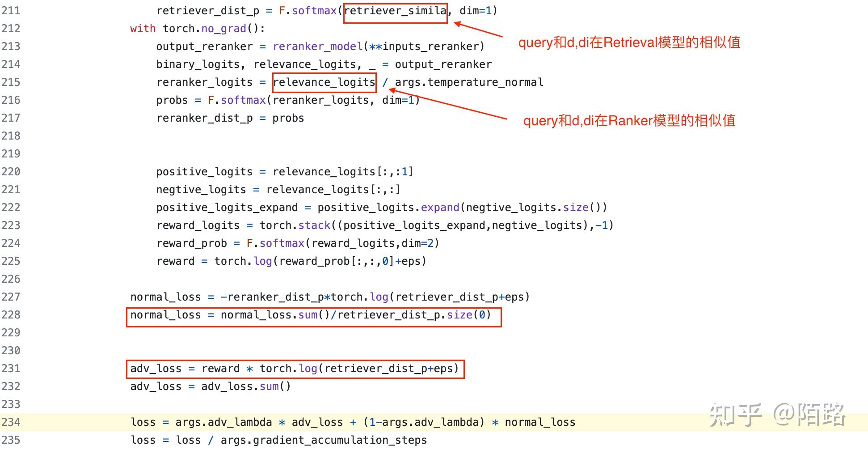Click line number 227
Screen dimensions: 868x450
[x=12, y=297]
